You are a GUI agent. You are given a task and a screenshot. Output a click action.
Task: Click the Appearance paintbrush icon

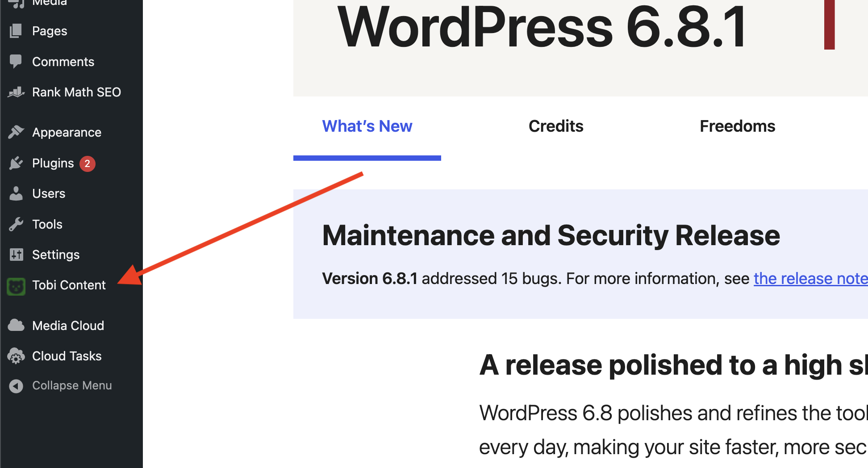[x=16, y=132]
